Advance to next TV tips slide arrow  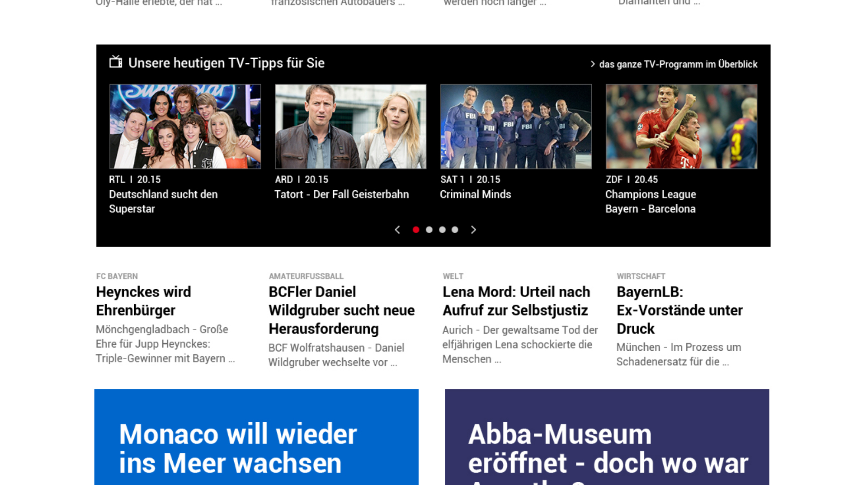tap(473, 230)
